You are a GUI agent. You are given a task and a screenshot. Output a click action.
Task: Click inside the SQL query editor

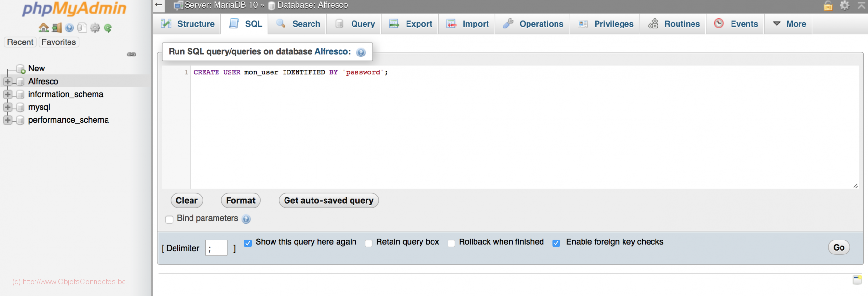(525, 127)
